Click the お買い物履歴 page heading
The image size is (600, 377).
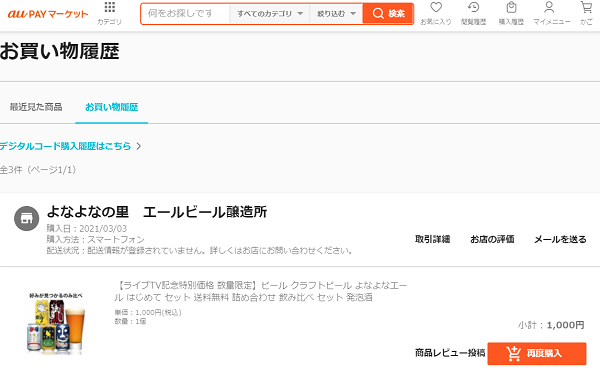click(x=60, y=52)
